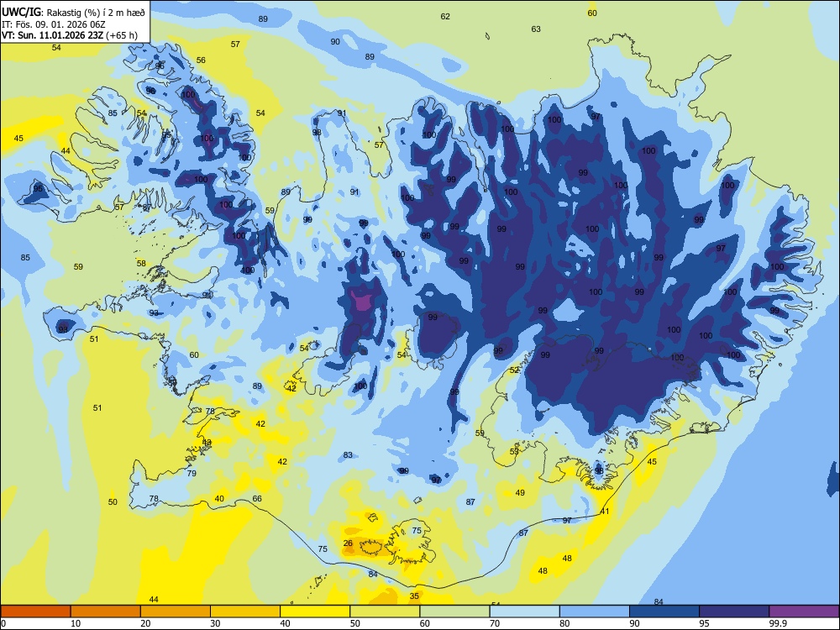Click the humidity value '49' on the map
Screen dimensions: 840x630
520,493
